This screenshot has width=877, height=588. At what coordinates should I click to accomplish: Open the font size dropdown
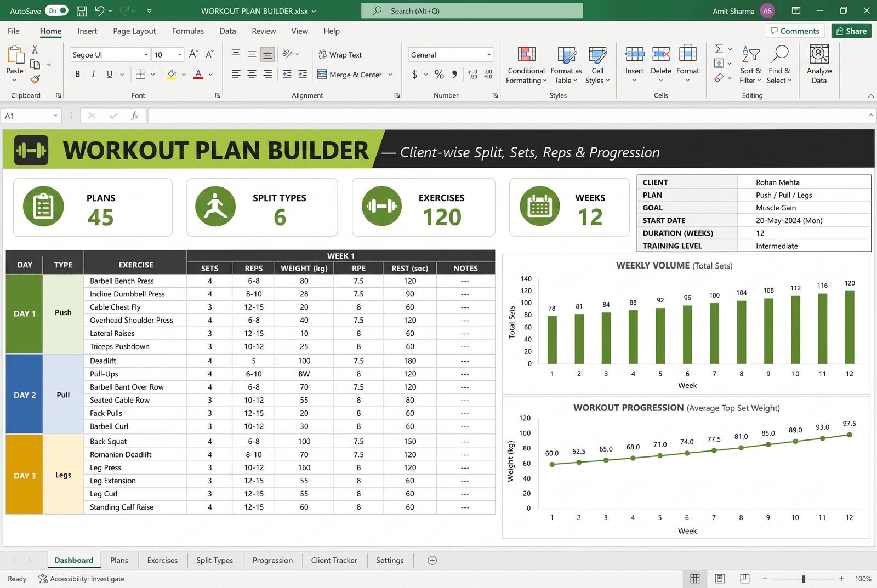click(x=180, y=54)
